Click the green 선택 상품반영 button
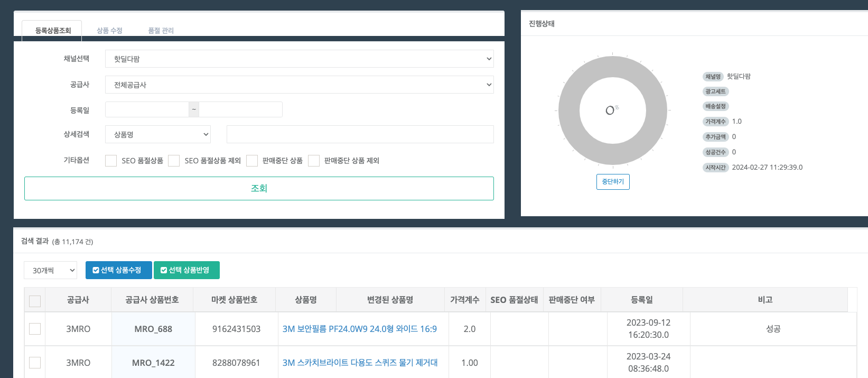868x378 pixels. 186,270
